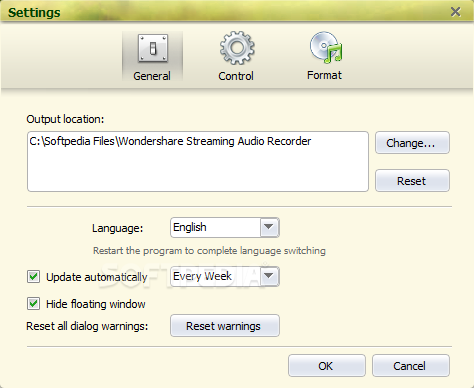Toggle the Hide floating window checkbox

point(33,304)
